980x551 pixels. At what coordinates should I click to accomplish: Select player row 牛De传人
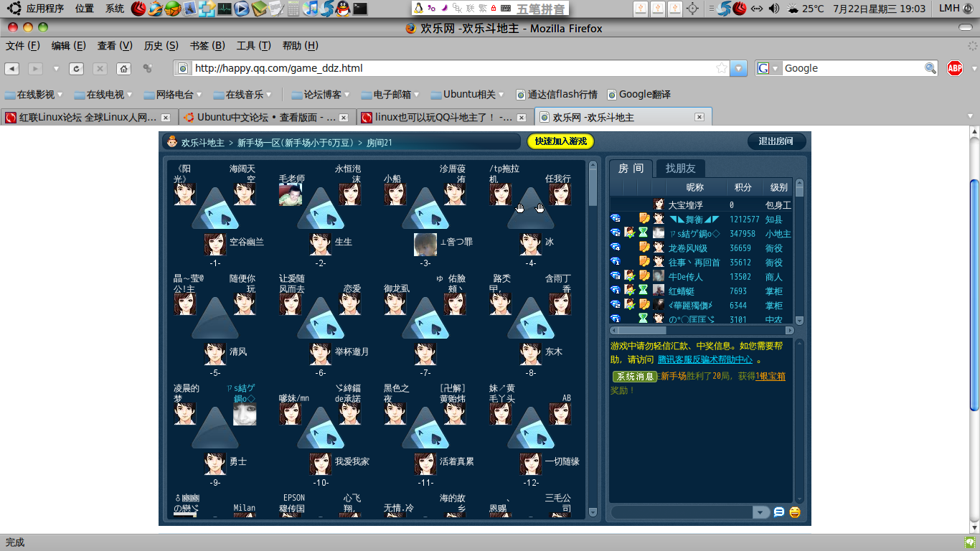701,276
